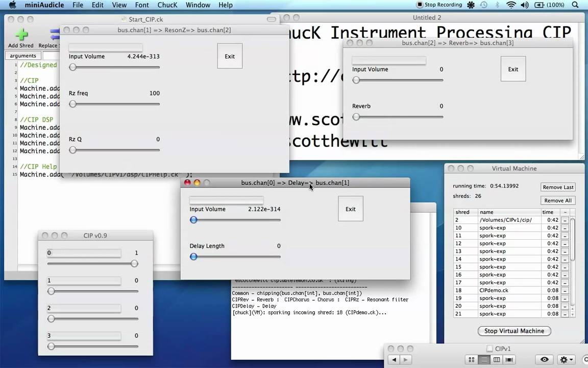Click the Input Volume slider in ResonZ window
This screenshot has height=368, width=588.
(x=114, y=67)
